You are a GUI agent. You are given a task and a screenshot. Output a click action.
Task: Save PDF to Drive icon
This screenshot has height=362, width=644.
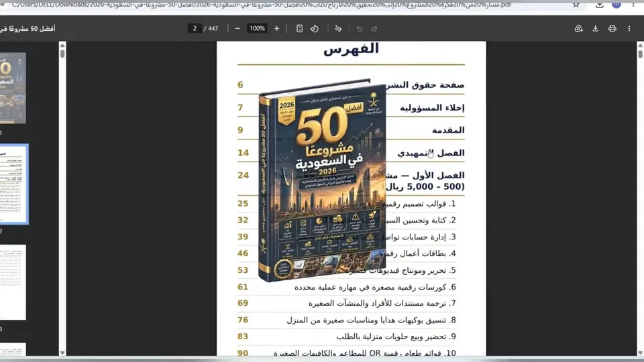(x=579, y=28)
